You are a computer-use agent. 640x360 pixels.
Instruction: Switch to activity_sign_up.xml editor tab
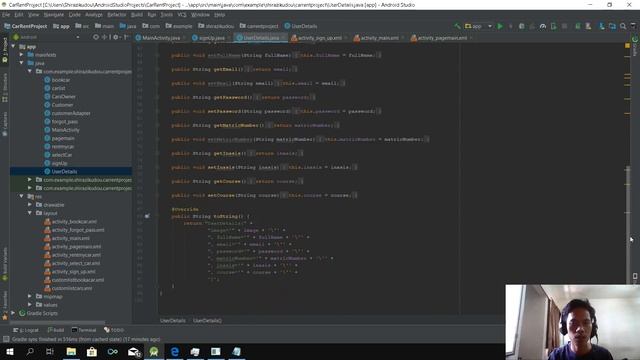click(x=319, y=38)
